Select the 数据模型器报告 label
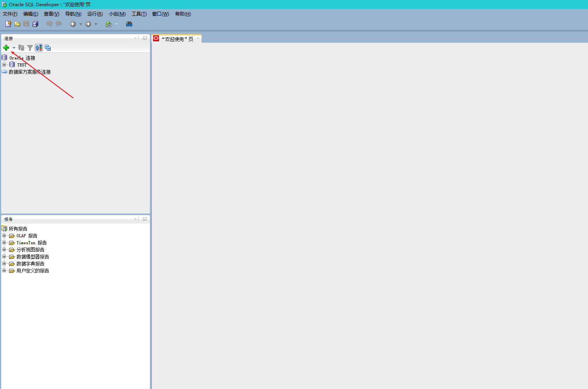 [x=33, y=257]
